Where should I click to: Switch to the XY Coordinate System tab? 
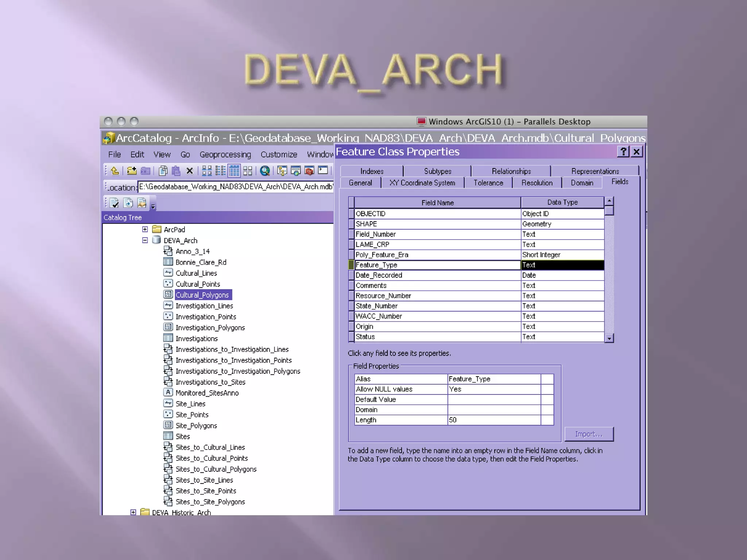pyautogui.click(x=422, y=183)
